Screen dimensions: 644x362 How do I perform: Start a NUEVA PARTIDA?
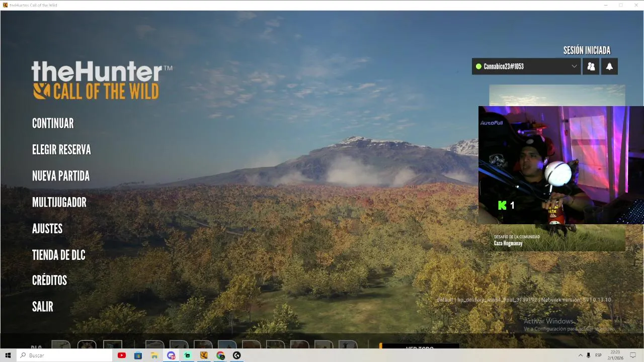point(61,176)
